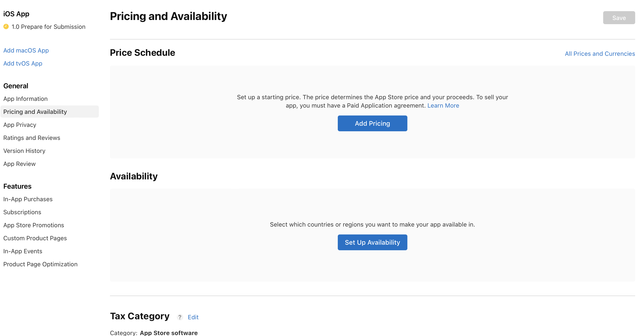Click the yellow clock status icon beside version 1.0
644x336 pixels.
pos(6,26)
